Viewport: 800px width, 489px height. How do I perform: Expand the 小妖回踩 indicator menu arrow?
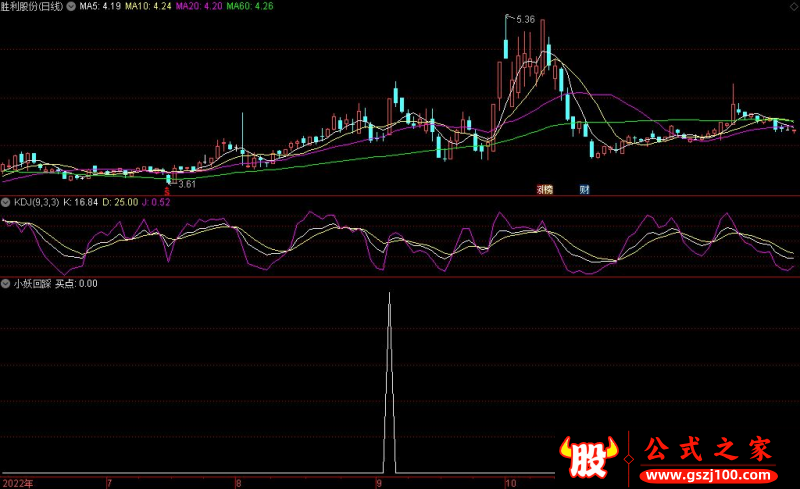pyautogui.click(x=6, y=284)
